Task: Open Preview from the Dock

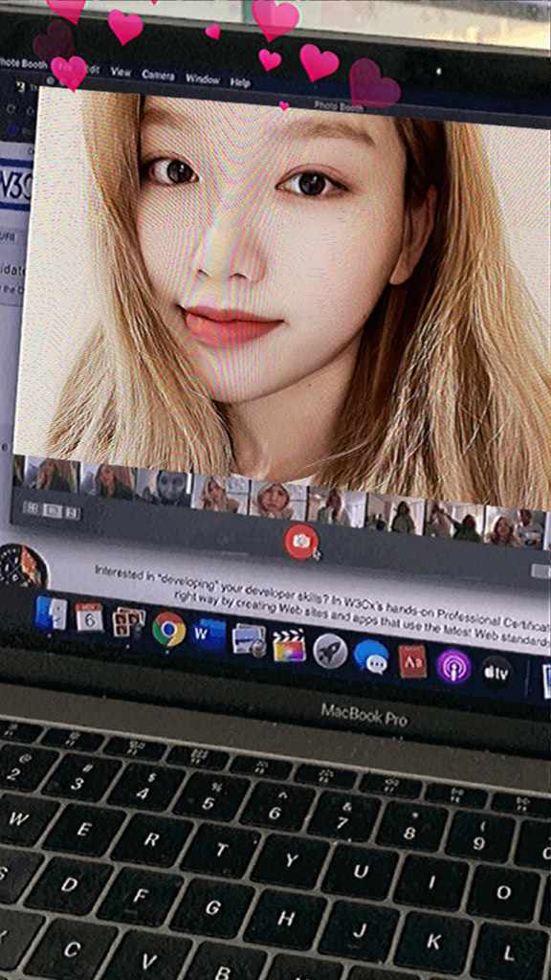Action: pyautogui.click(x=249, y=640)
